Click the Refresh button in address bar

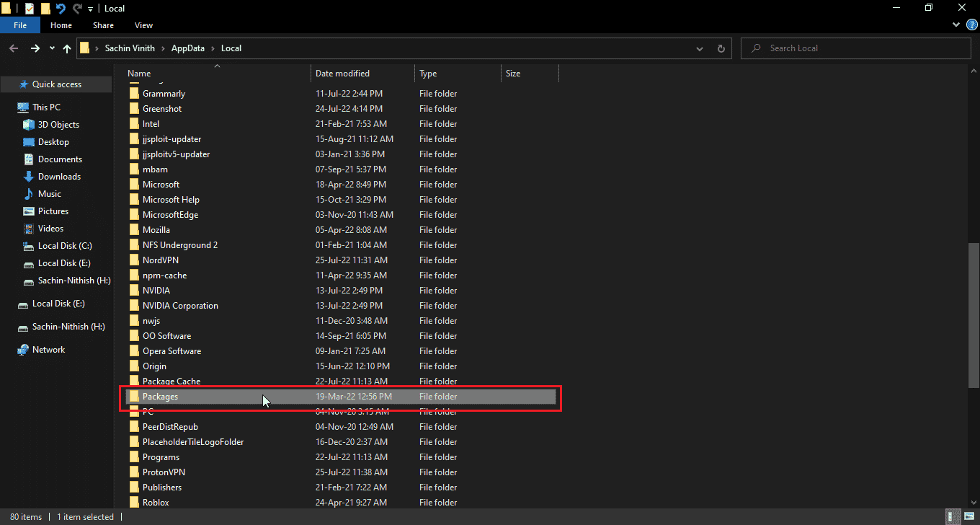pyautogui.click(x=721, y=48)
